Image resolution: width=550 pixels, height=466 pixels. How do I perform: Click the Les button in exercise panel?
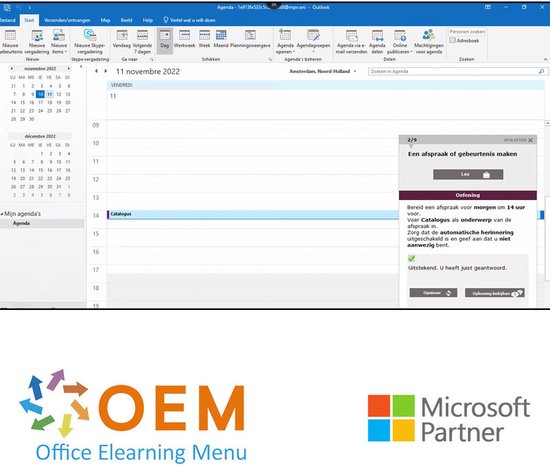point(468,174)
